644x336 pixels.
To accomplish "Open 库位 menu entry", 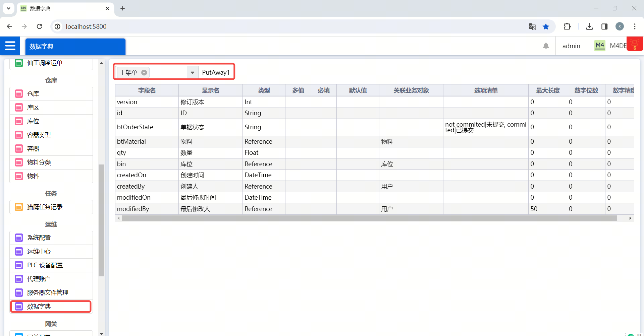I will (51, 121).
